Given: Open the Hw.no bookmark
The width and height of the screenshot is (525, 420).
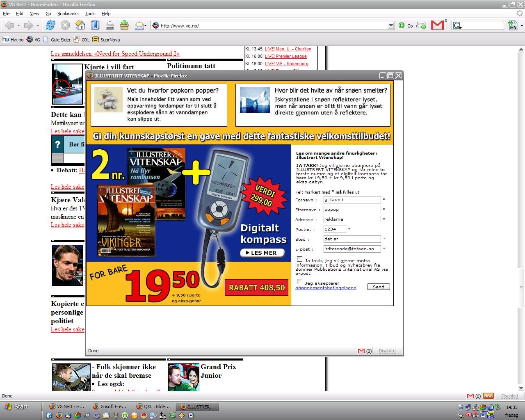Looking at the screenshot, I should 13,40.
